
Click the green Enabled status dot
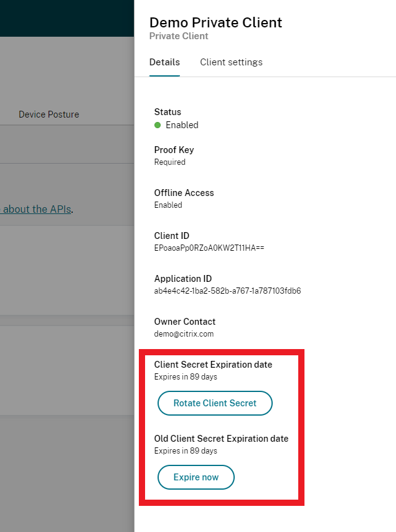coord(158,125)
